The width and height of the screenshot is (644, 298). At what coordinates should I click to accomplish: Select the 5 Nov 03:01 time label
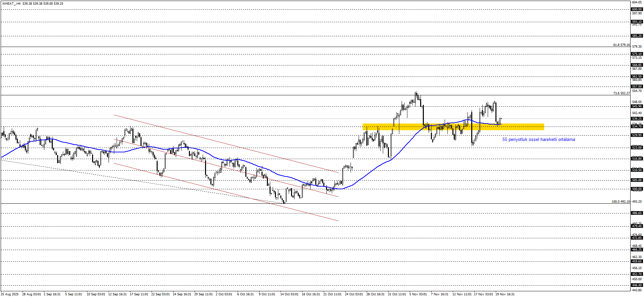(x=418, y=294)
